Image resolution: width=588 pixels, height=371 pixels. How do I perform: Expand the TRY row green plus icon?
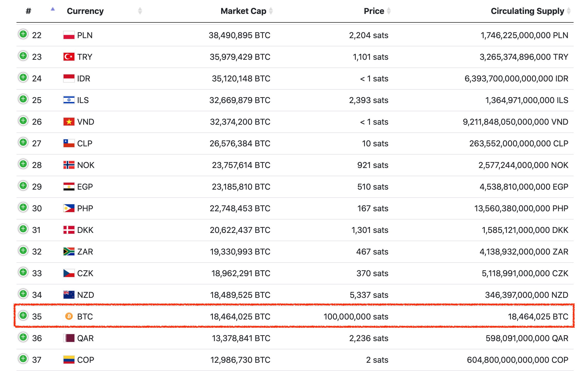[x=23, y=56]
